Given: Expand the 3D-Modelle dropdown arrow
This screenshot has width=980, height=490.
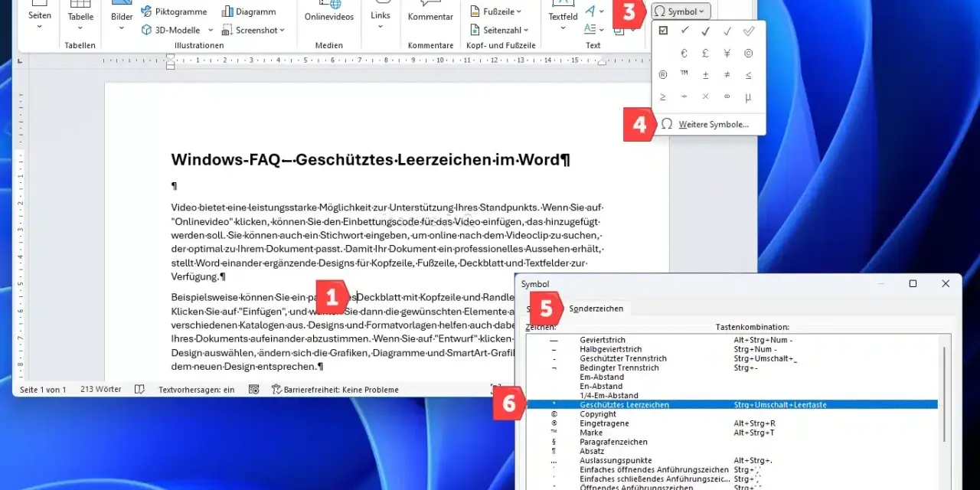Looking at the screenshot, I should (x=210, y=31).
